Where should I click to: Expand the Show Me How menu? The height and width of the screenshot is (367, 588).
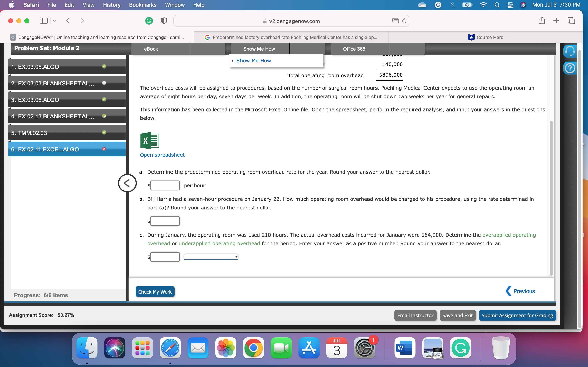[x=259, y=49]
